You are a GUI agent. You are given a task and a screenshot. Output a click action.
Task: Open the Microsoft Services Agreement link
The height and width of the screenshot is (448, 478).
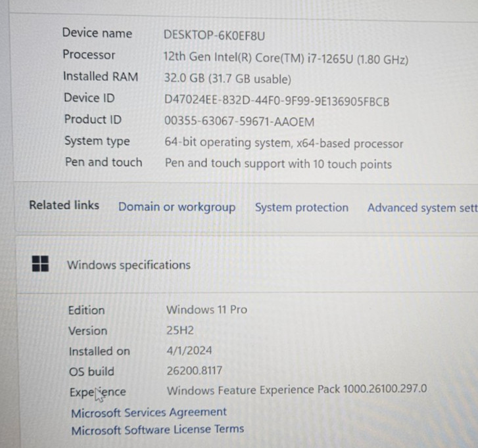point(149,413)
